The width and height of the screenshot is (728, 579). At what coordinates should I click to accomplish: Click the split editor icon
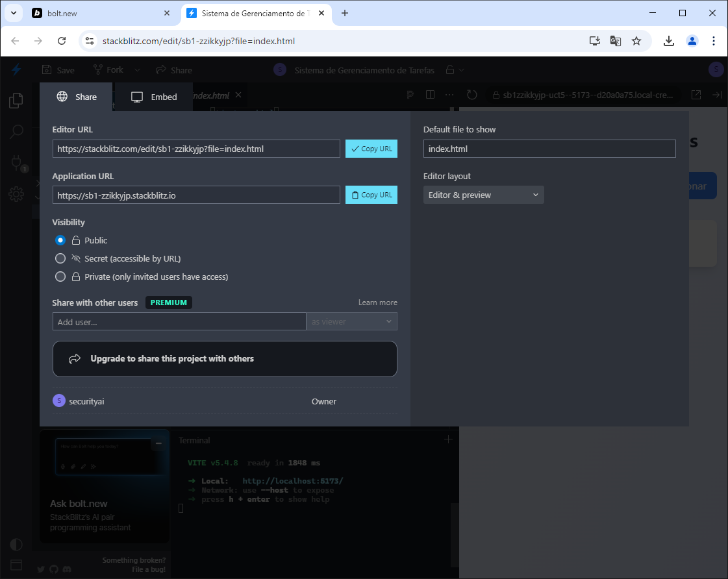[430, 95]
